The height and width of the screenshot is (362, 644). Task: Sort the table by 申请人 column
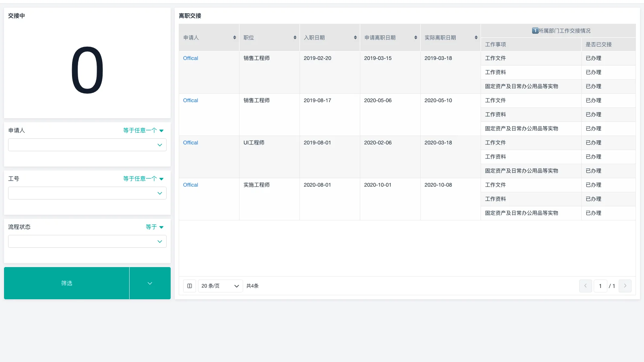234,37
